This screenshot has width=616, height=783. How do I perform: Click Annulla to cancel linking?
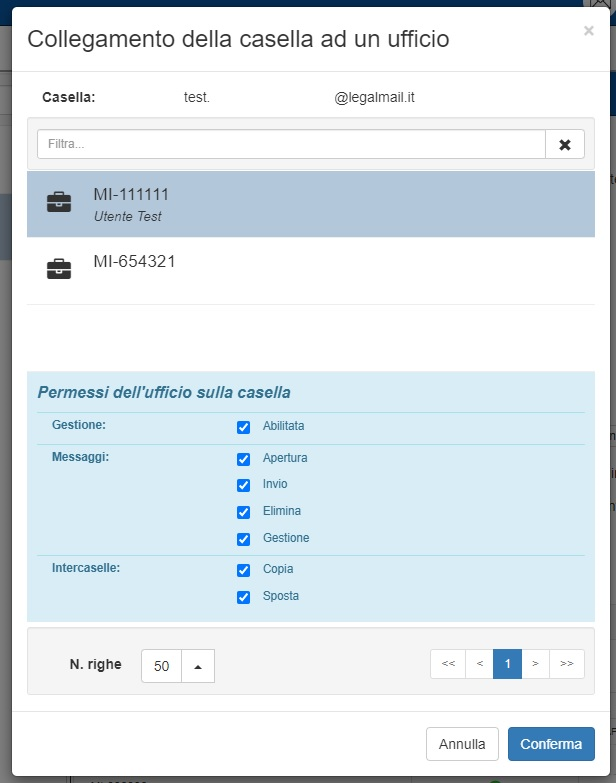tap(462, 744)
